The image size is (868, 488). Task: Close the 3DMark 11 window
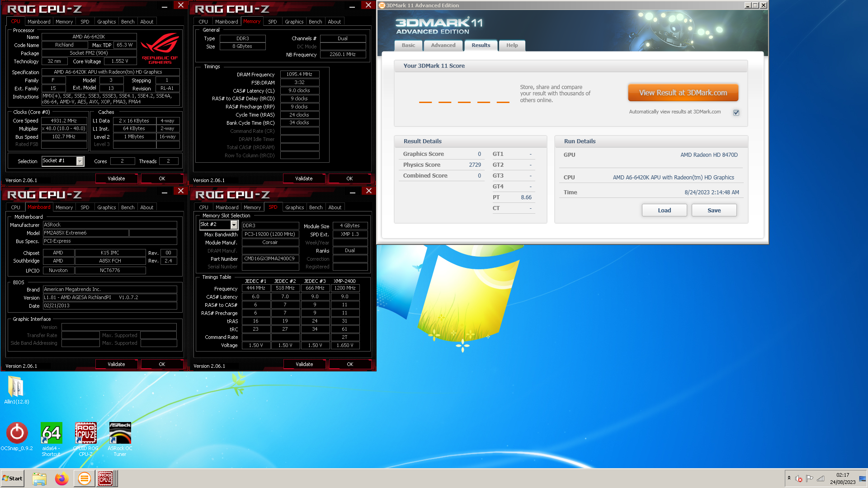click(764, 5)
